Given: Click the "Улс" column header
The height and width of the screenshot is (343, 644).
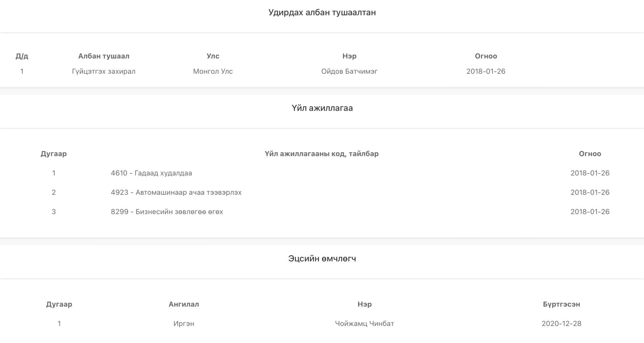Looking at the screenshot, I should click(213, 56).
